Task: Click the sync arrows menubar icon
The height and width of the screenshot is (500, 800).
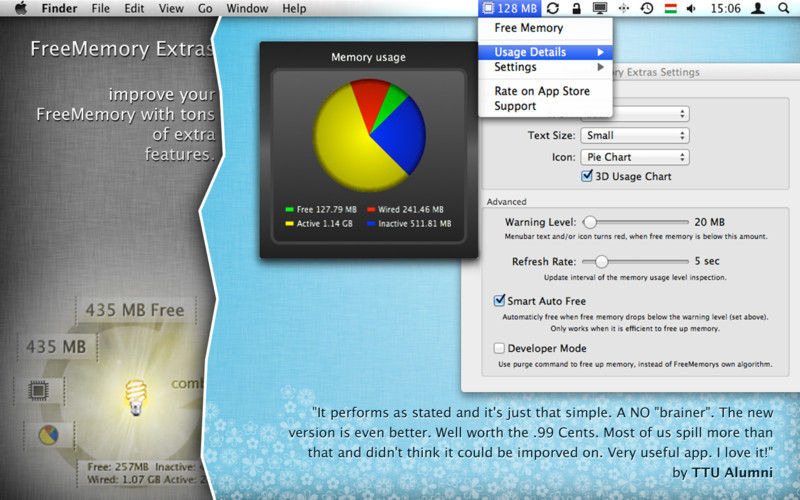Action: tap(553, 8)
